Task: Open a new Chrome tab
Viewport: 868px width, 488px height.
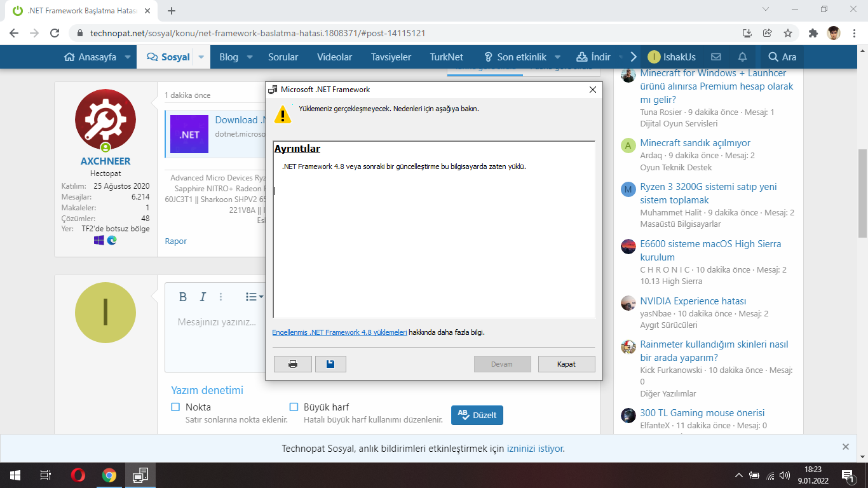Action: coord(172,11)
